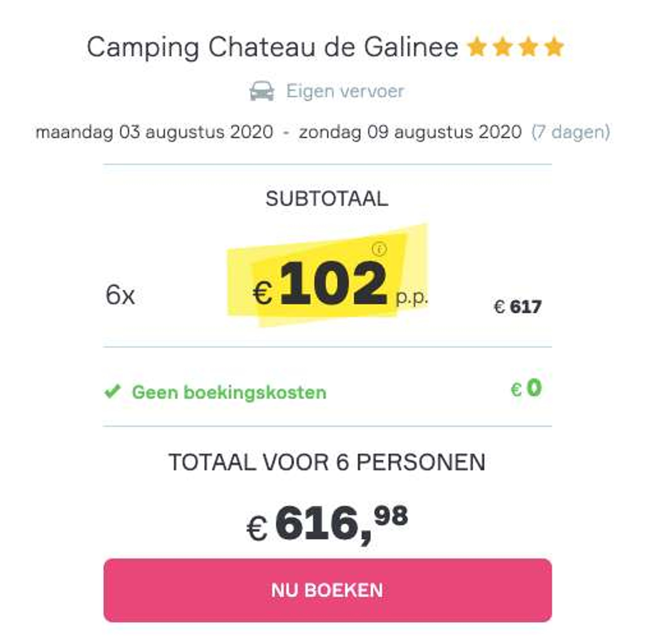The height and width of the screenshot is (644, 658).
Task: Click the green checkmark beside Geen boekingskosten
Action: [113, 392]
